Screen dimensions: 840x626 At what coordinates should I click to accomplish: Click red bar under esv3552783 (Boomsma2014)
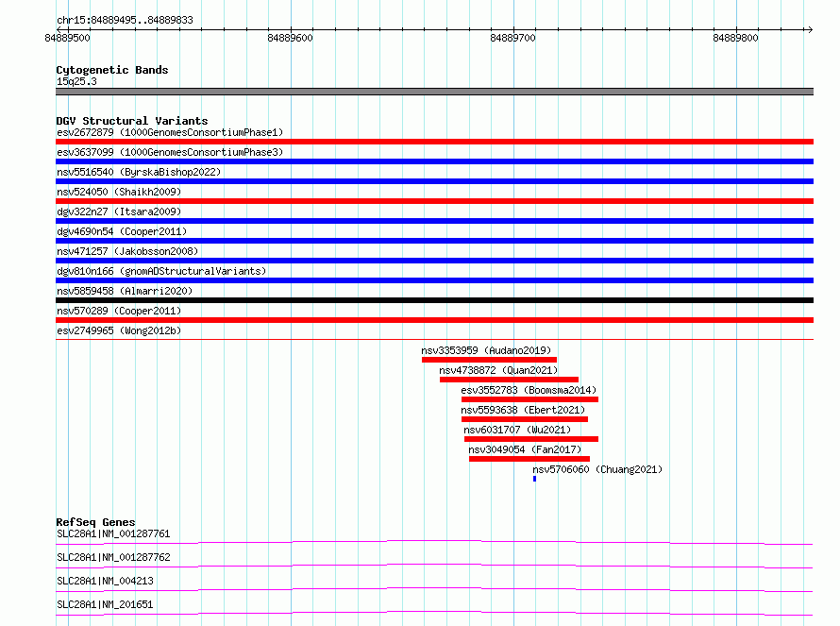tap(529, 399)
